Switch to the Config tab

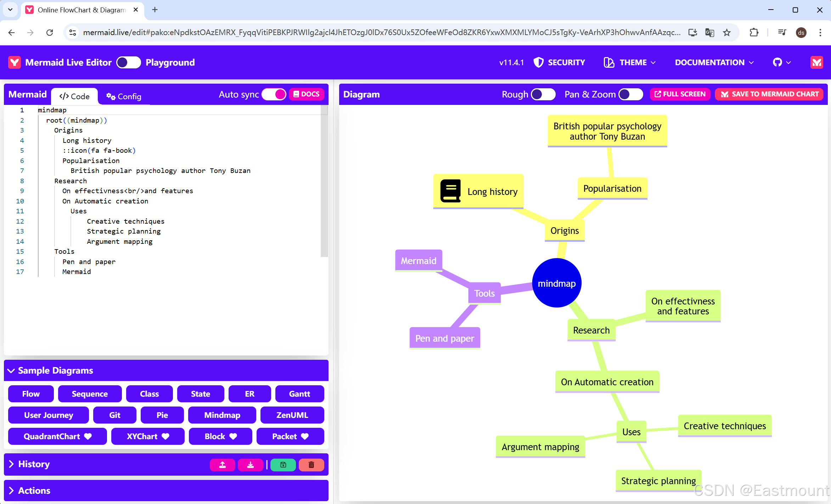(x=124, y=96)
